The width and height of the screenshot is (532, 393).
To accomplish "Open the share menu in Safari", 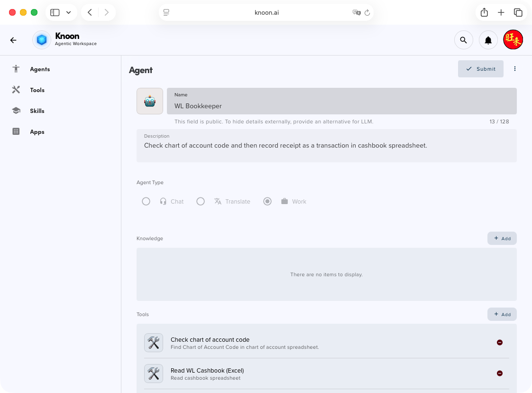I will (x=484, y=12).
